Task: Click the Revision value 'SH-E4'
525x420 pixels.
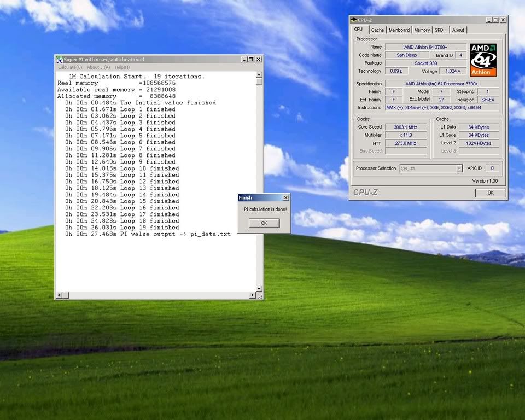Action: [x=488, y=100]
